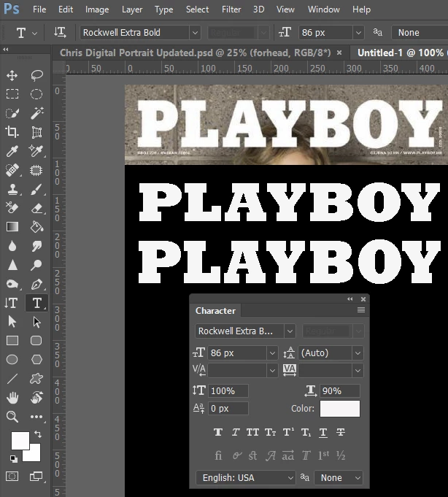
Task: Toggle All Caps in Character panel
Action: point(252,432)
